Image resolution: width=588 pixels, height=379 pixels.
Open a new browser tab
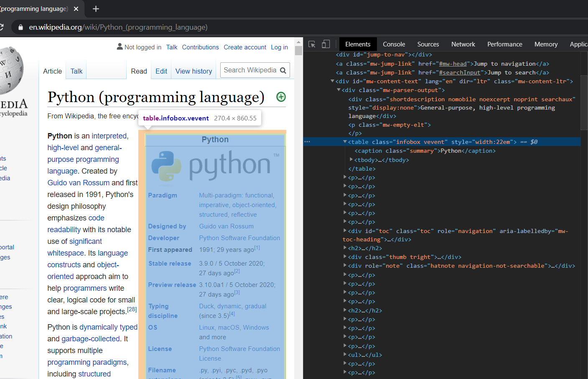pyautogui.click(x=96, y=9)
